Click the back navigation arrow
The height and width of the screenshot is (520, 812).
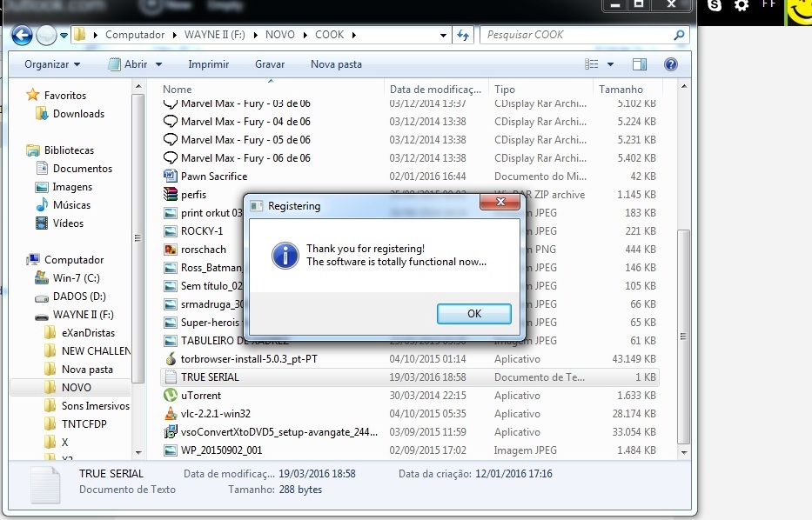coord(19,35)
